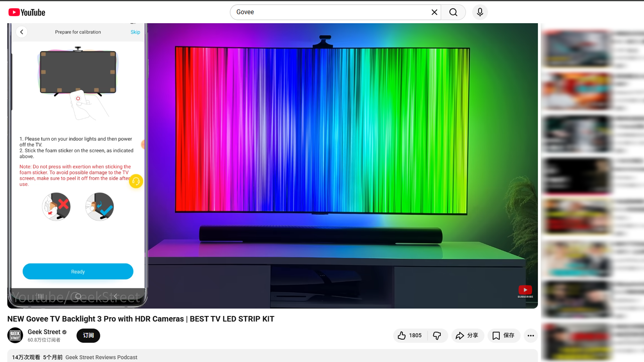This screenshot has height=362, width=644.
Task: Open the Geek Street channel name link
Action: click(44, 332)
